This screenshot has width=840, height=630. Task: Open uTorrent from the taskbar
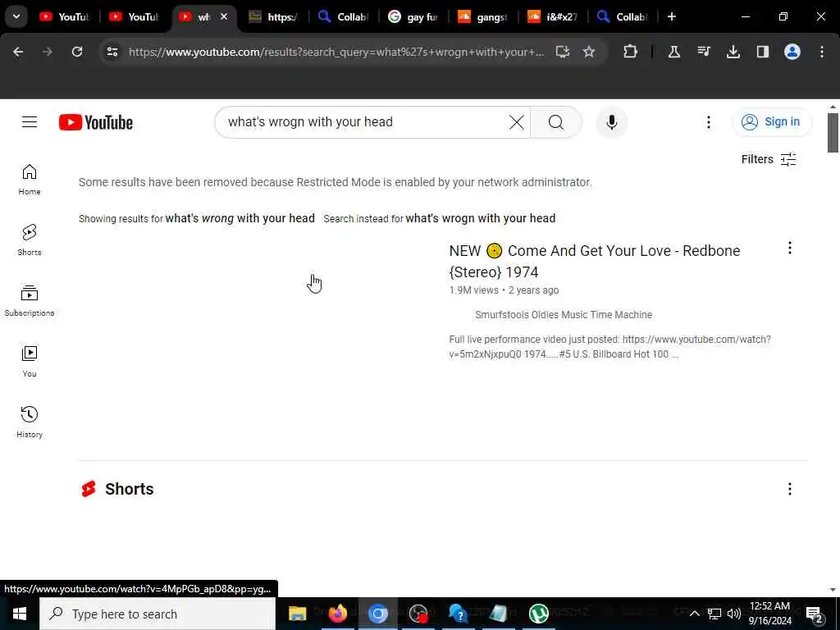[538, 614]
